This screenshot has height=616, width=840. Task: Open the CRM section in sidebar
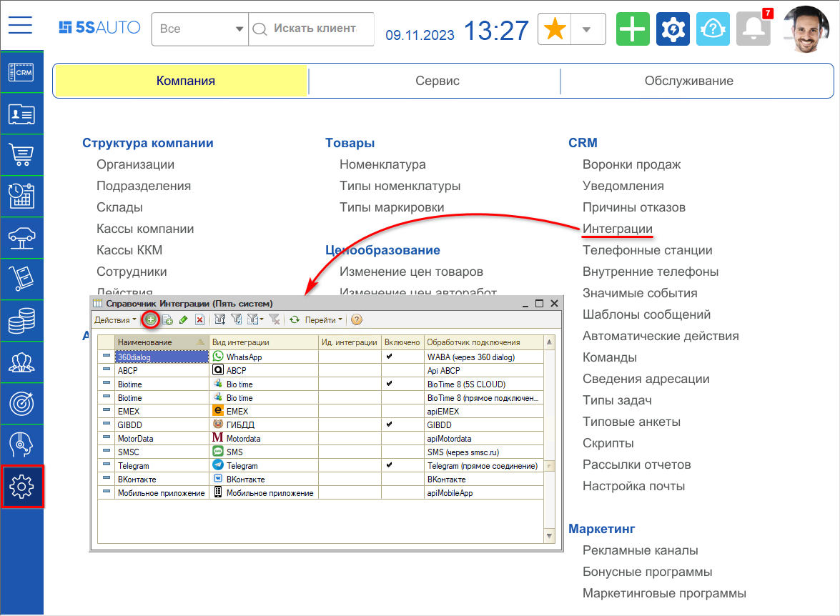(x=21, y=72)
